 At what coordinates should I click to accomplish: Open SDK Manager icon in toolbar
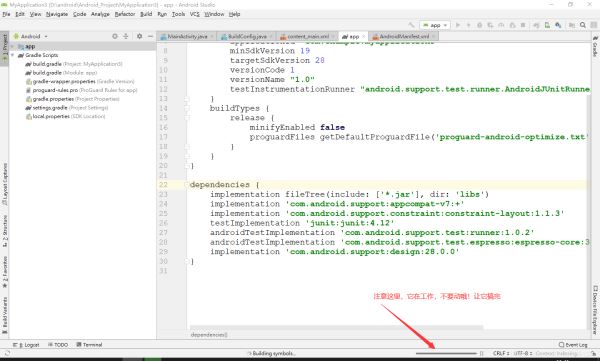pos(558,25)
